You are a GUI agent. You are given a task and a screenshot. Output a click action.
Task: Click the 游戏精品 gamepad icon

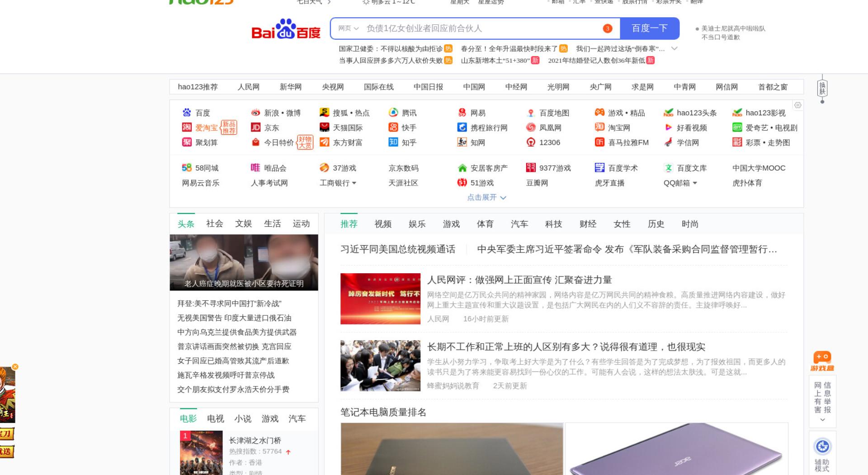[x=599, y=113]
